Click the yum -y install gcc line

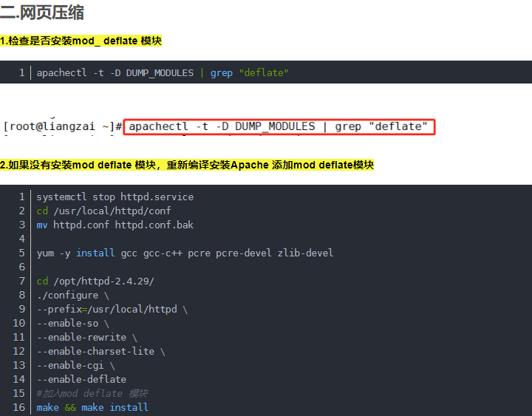(x=185, y=253)
